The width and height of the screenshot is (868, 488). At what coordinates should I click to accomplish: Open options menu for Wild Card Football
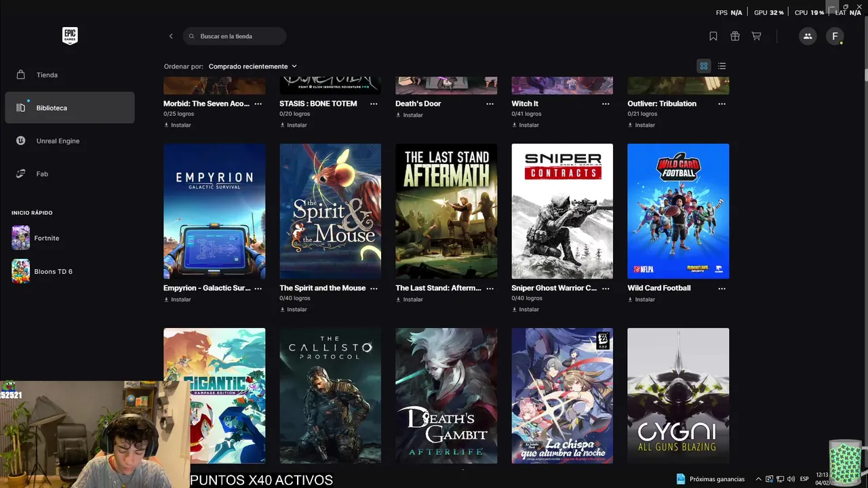coord(722,288)
